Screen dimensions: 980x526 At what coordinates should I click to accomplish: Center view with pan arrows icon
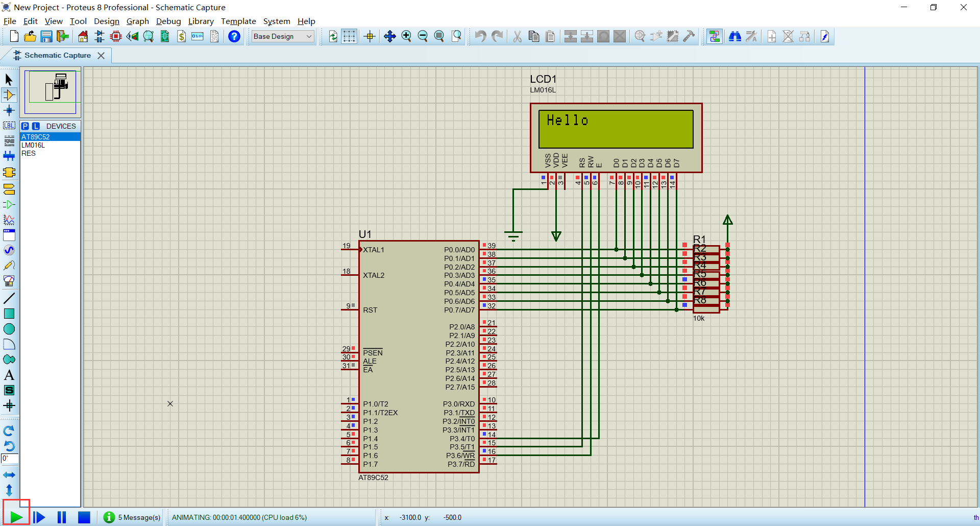point(390,36)
